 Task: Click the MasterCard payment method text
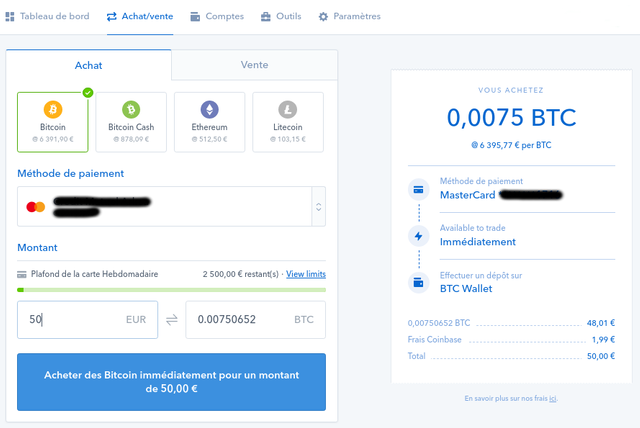[468, 195]
